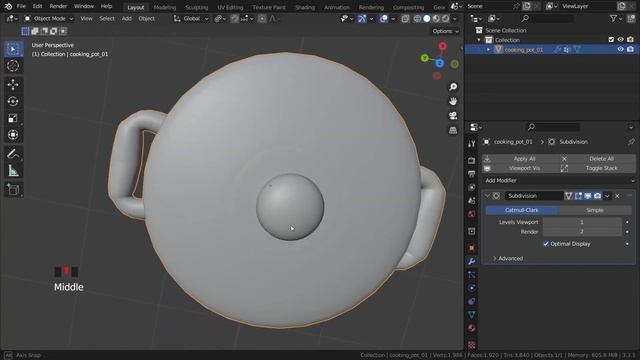This screenshot has width=640, height=360.
Task: Open Subdivision modifier extra options arrow
Action: pos(607,196)
